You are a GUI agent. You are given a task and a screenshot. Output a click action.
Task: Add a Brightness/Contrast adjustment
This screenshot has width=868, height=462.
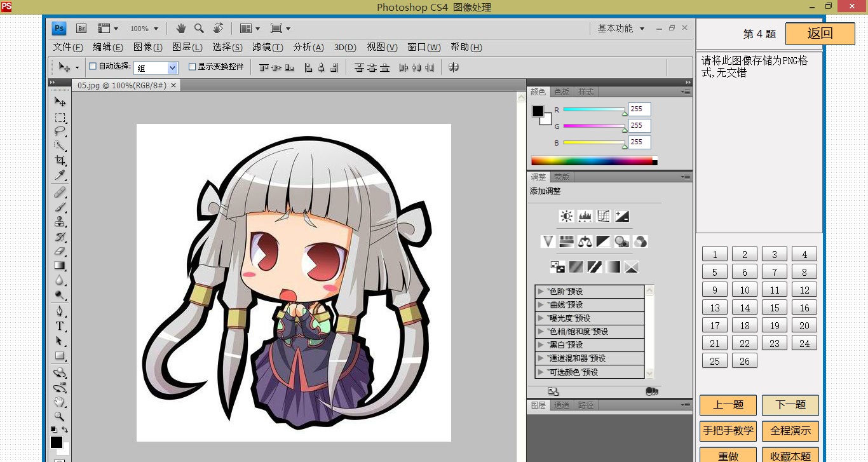point(566,216)
